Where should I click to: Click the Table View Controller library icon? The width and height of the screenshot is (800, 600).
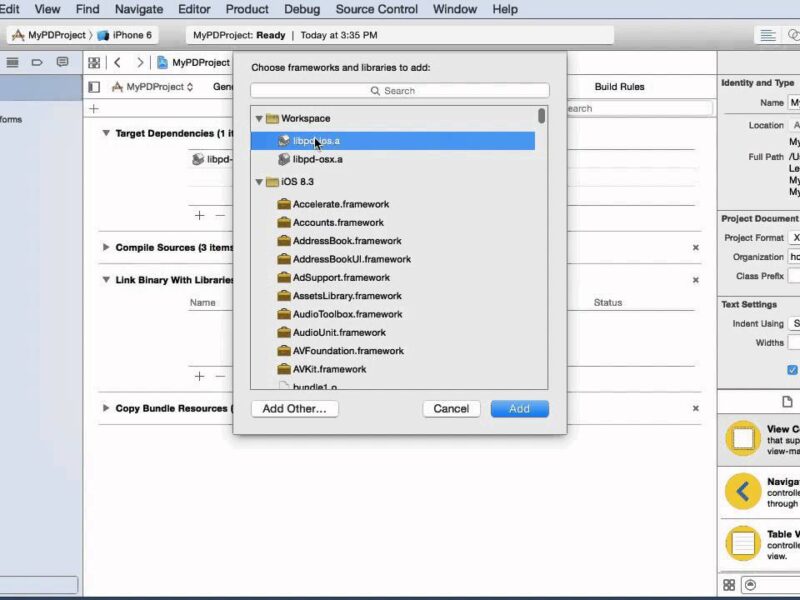[743, 544]
